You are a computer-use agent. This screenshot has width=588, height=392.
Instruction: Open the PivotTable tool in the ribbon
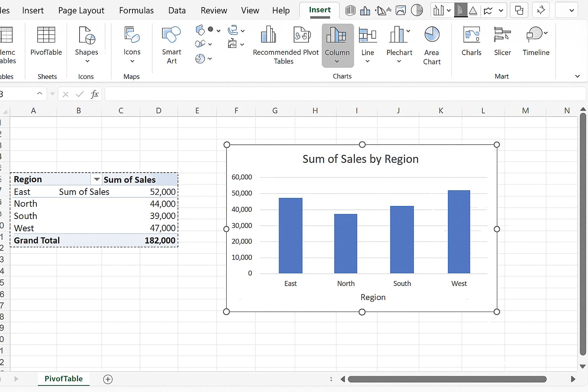46,41
